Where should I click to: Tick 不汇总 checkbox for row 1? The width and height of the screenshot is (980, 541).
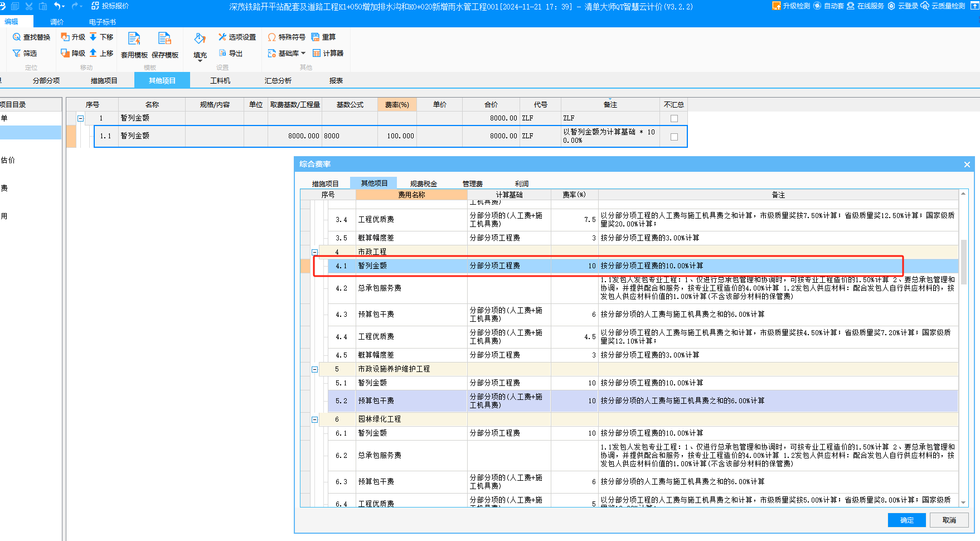674,118
